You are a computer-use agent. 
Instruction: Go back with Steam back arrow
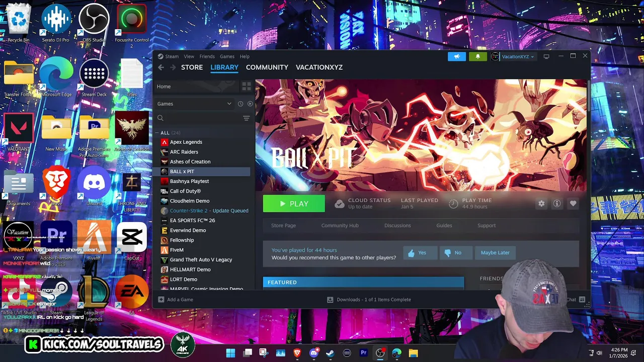pyautogui.click(x=161, y=67)
